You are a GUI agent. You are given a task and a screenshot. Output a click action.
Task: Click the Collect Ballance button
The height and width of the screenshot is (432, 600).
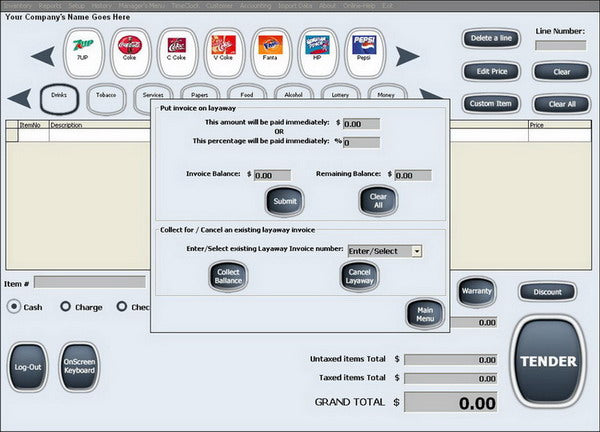[x=228, y=276]
